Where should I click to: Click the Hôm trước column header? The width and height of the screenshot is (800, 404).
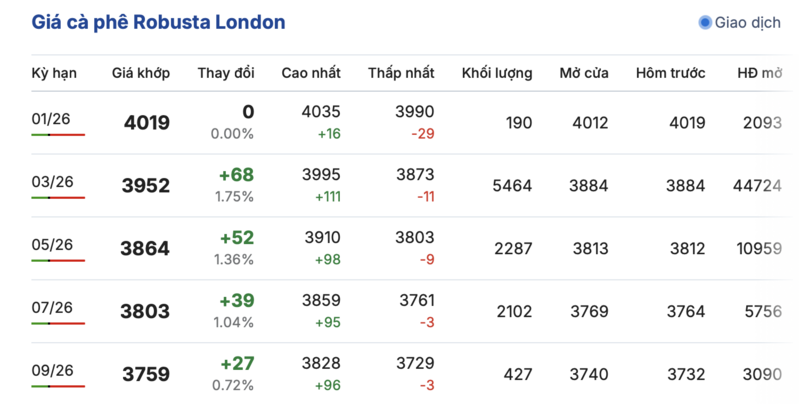click(x=670, y=73)
